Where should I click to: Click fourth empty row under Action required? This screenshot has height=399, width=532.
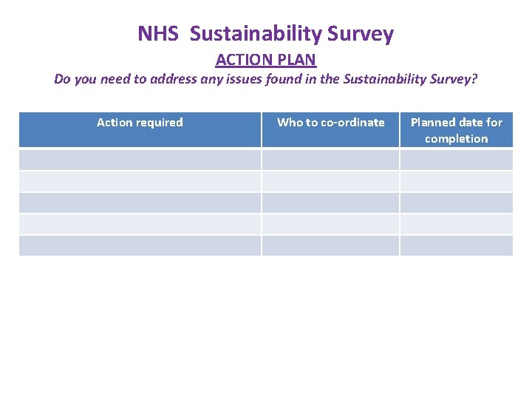(x=140, y=225)
